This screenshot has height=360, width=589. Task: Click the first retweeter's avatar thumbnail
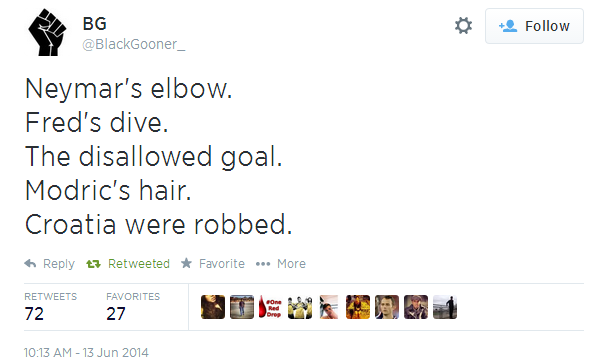tap(213, 307)
